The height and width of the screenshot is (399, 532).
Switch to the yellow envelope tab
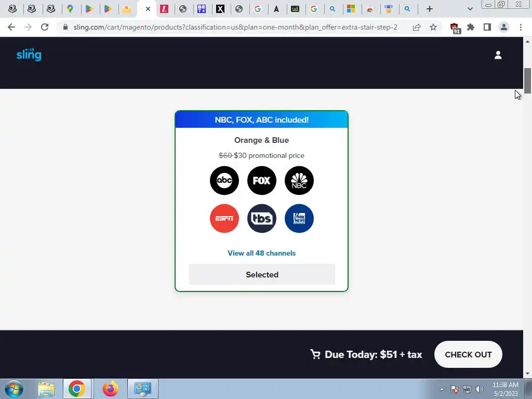point(127,9)
